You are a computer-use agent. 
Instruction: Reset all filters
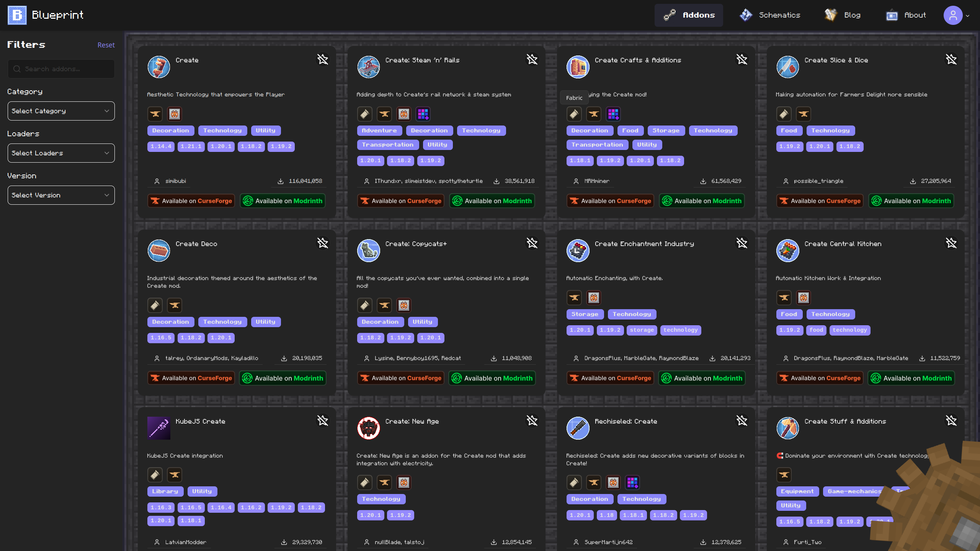106,45
